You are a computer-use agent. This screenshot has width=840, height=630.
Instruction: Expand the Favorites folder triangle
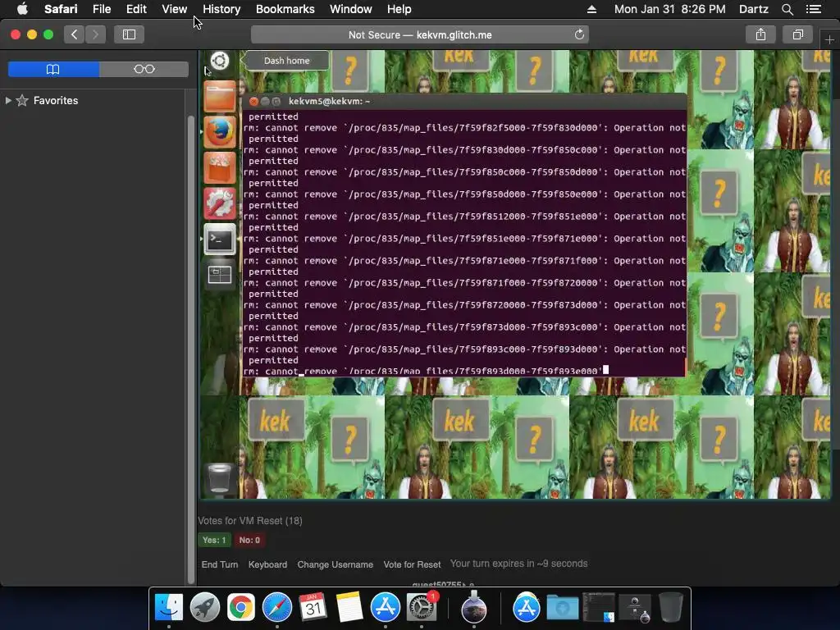point(8,100)
